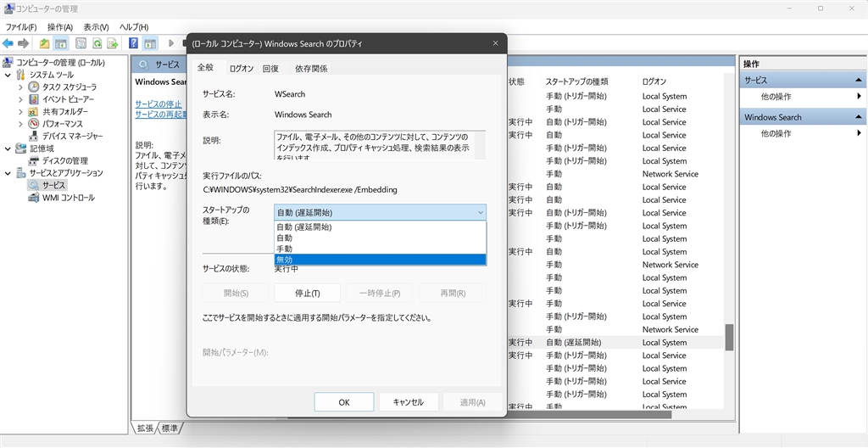Image resolution: width=868 pixels, height=448 pixels.
Task: Open the 表示(V) menu
Action: (x=97, y=26)
